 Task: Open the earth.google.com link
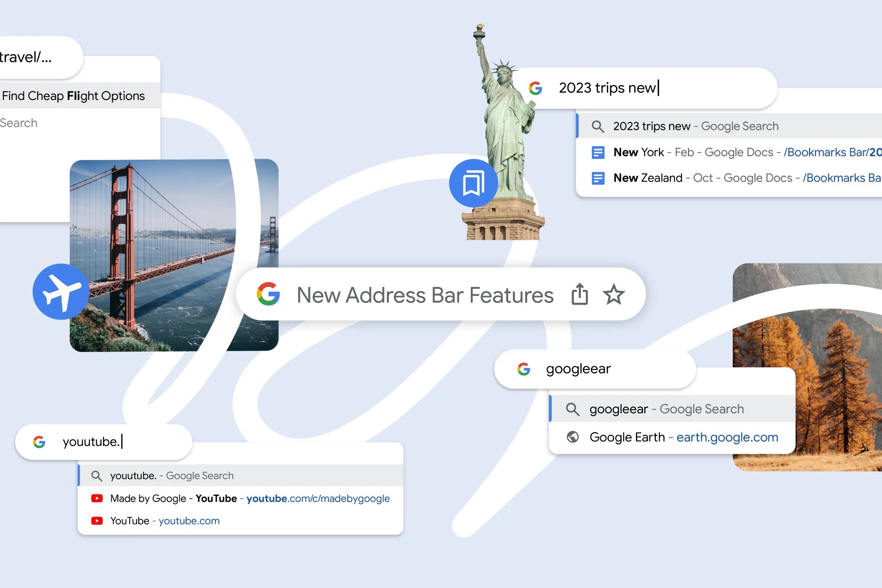[x=727, y=437]
